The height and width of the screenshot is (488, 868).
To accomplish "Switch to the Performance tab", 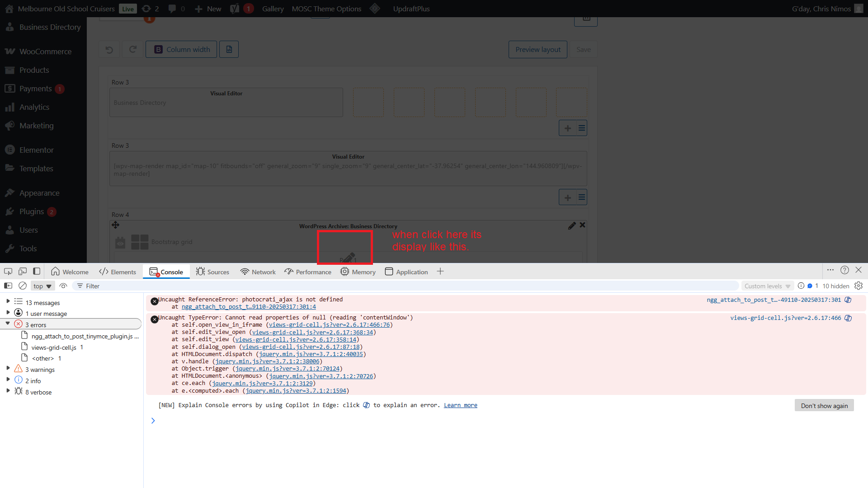I will (x=308, y=272).
